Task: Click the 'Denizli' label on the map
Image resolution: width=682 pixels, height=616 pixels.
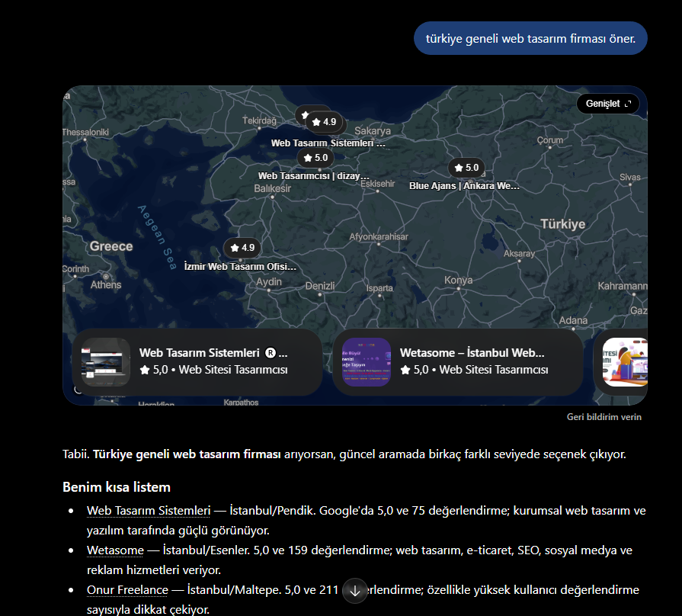Action: [x=320, y=286]
